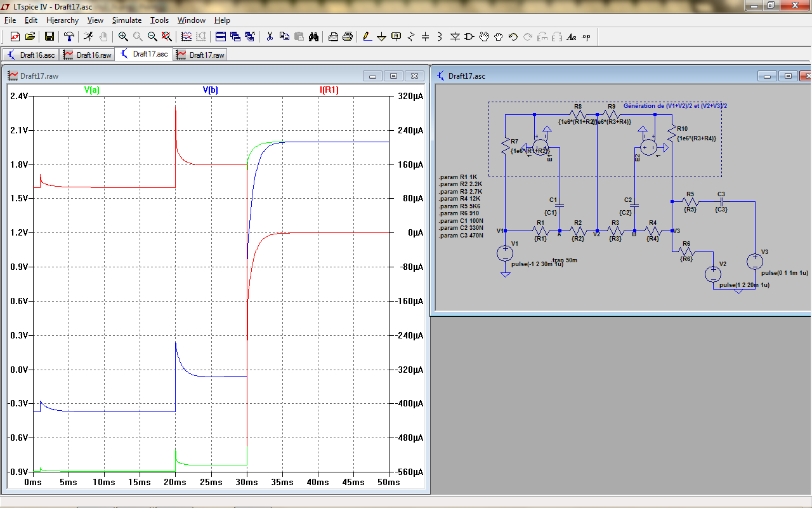Select the Cut scissors tool

pyautogui.click(x=270, y=37)
